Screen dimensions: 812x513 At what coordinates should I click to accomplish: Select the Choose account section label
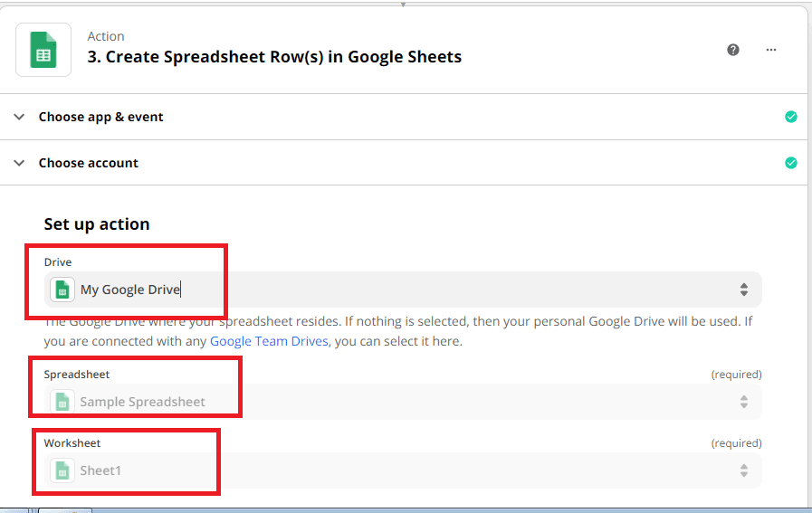88,163
